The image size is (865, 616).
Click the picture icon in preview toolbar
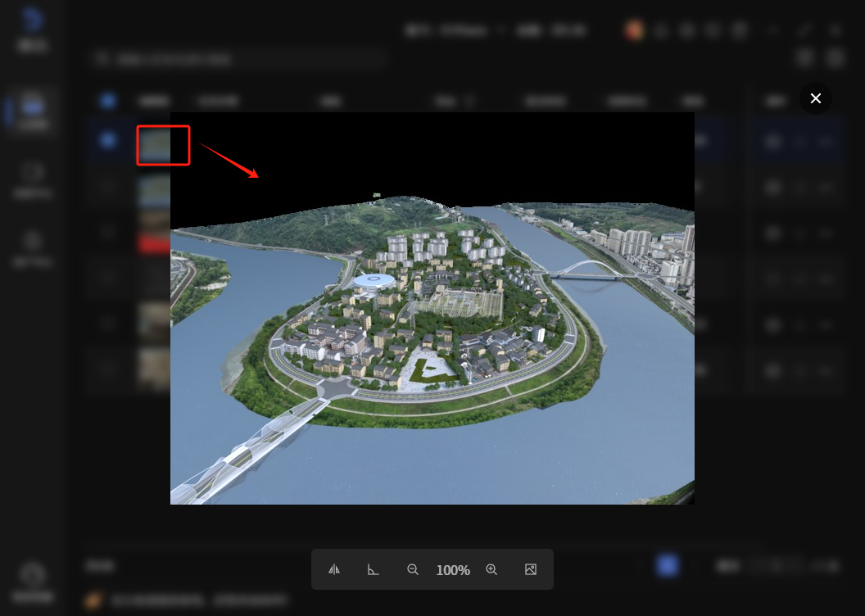pos(531,569)
